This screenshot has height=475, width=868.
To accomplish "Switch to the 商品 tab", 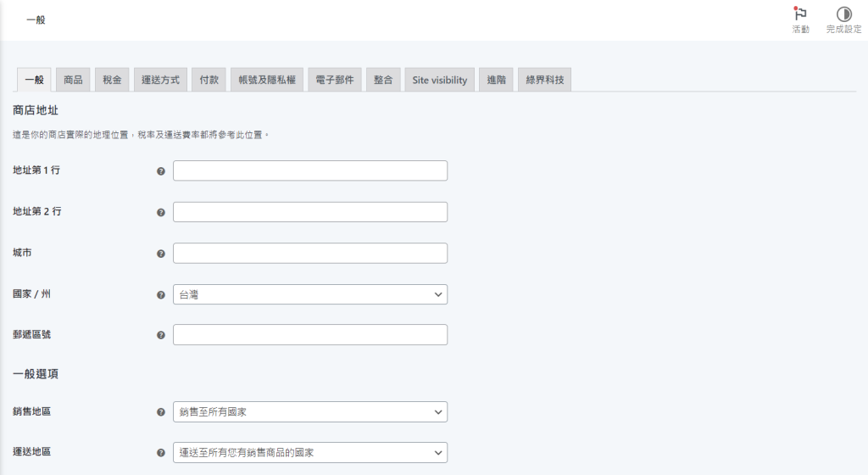I will coord(73,80).
